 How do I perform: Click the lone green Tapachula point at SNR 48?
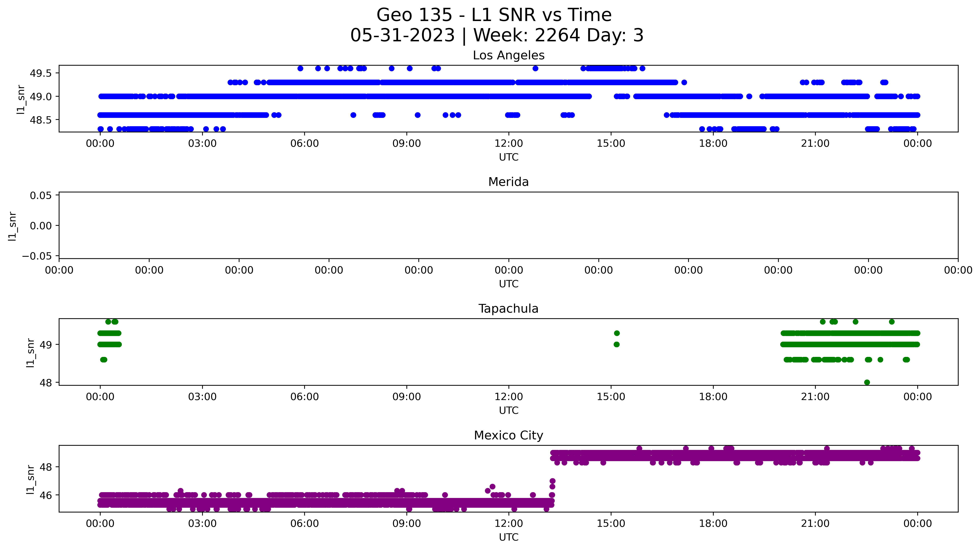[867, 382]
